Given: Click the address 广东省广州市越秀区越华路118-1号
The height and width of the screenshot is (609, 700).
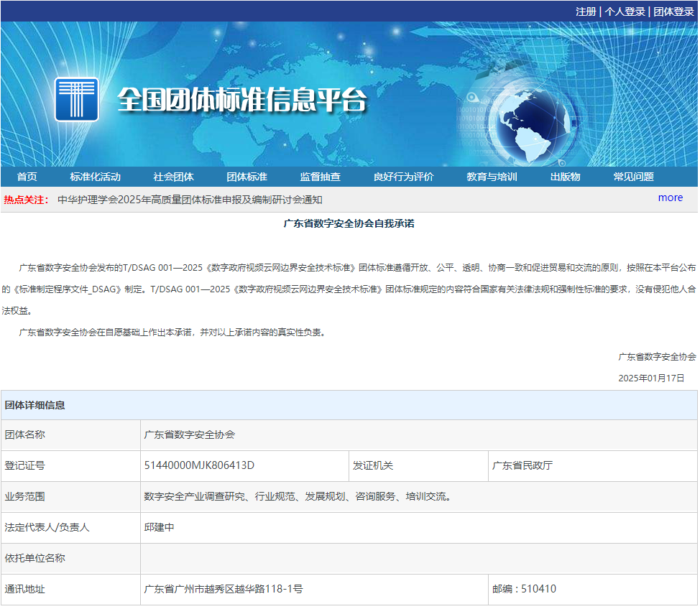Looking at the screenshot, I should click(x=224, y=590).
